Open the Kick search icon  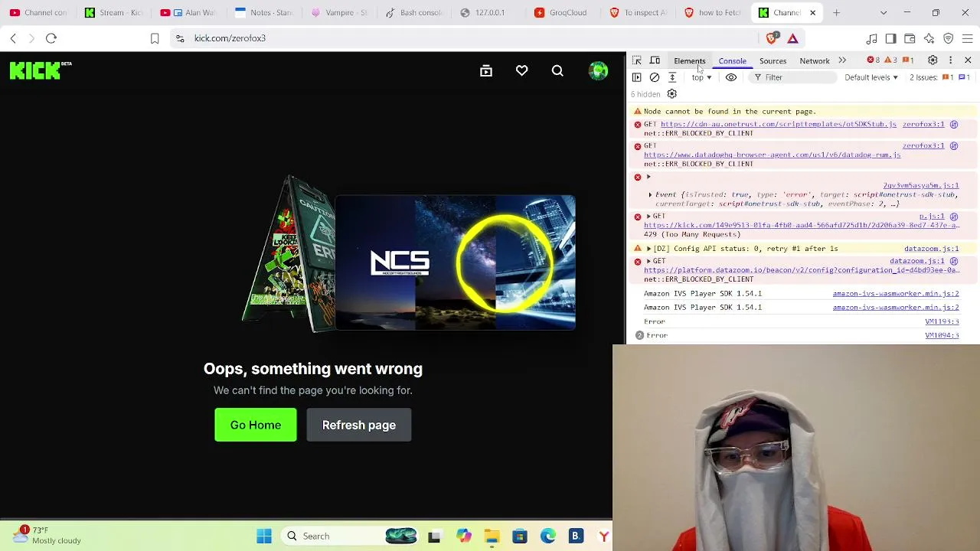(557, 71)
